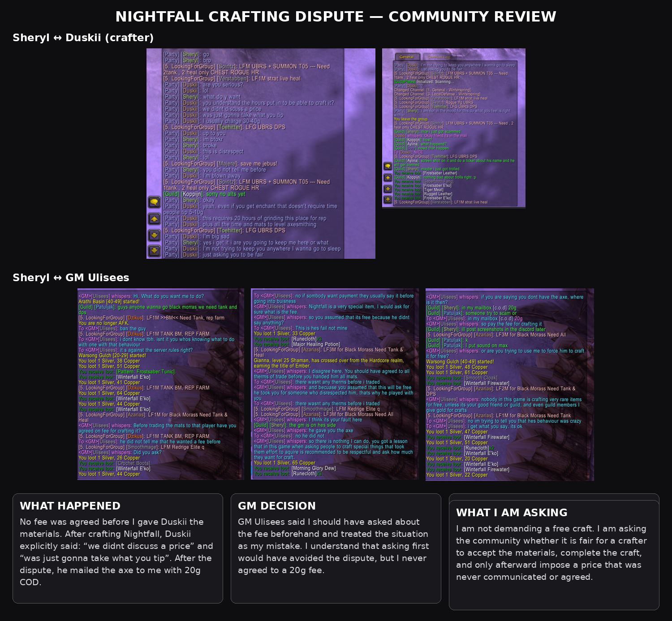This screenshot has width=672, height=621.
Task: Click the scroll-down arrow in the Duskii party chat
Action: point(155,235)
